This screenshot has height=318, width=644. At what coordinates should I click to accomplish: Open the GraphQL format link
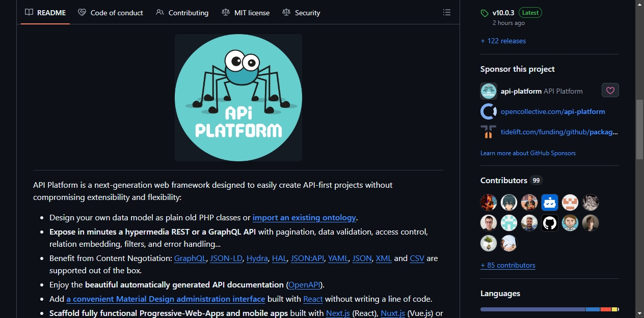[x=190, y=258]
